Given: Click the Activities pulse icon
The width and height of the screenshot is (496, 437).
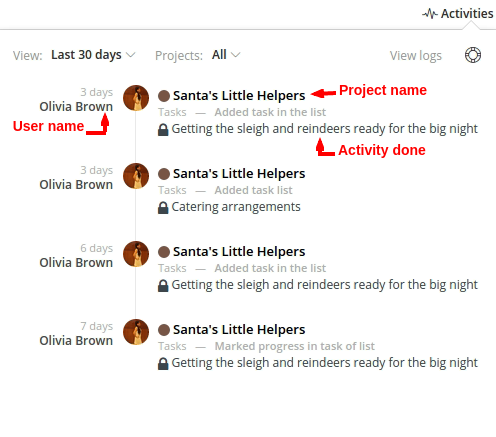Looking at the screenshot, I should (x=430, y=14).
